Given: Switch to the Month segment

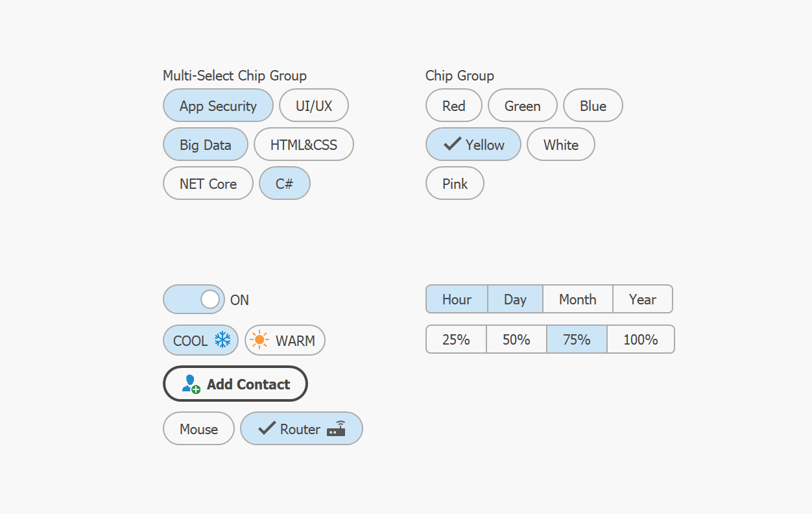Looking at the screenshot, I should point(577,299).
